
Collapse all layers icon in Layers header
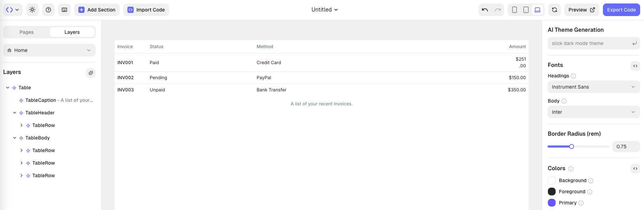click(x=91, y=73)
